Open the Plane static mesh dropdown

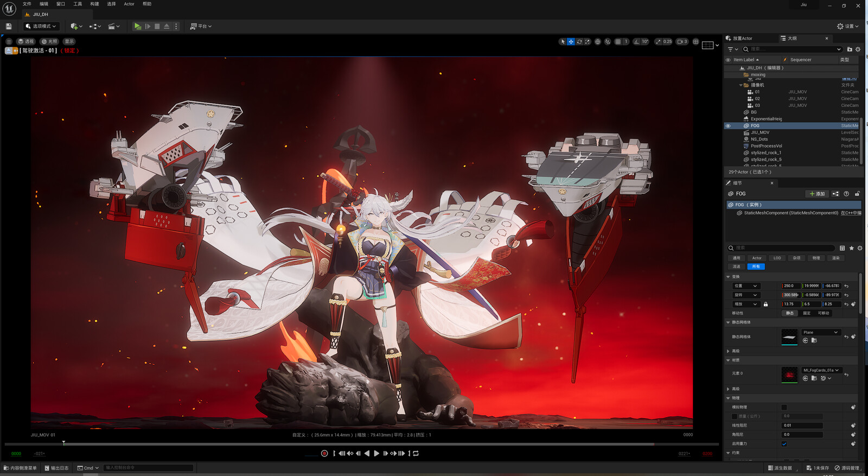click(821, 332)
